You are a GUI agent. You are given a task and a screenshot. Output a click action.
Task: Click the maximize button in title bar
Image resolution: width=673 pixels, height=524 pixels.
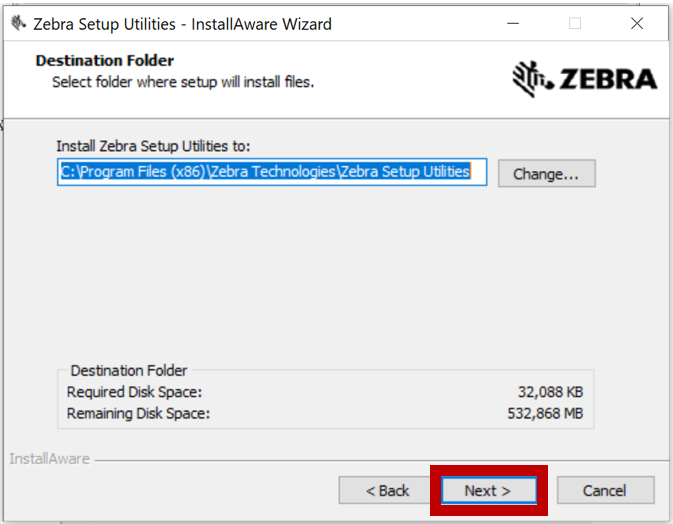pos(575,23)
